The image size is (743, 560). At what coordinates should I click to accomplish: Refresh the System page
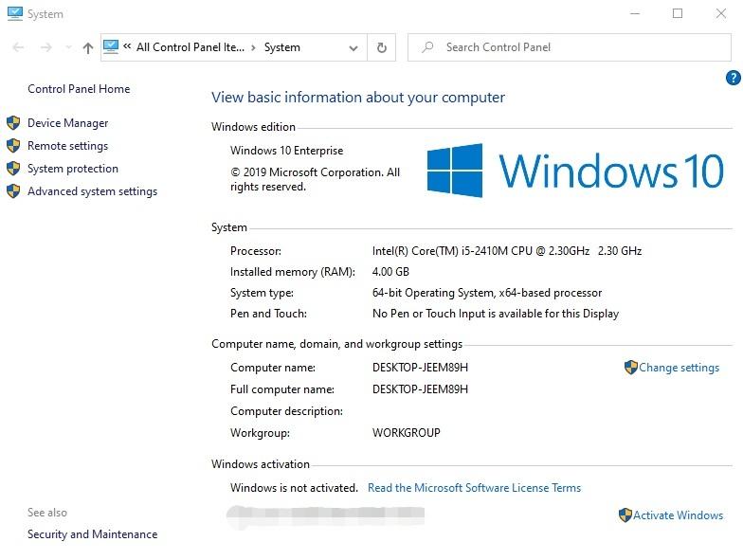click(x=381, y=47)
